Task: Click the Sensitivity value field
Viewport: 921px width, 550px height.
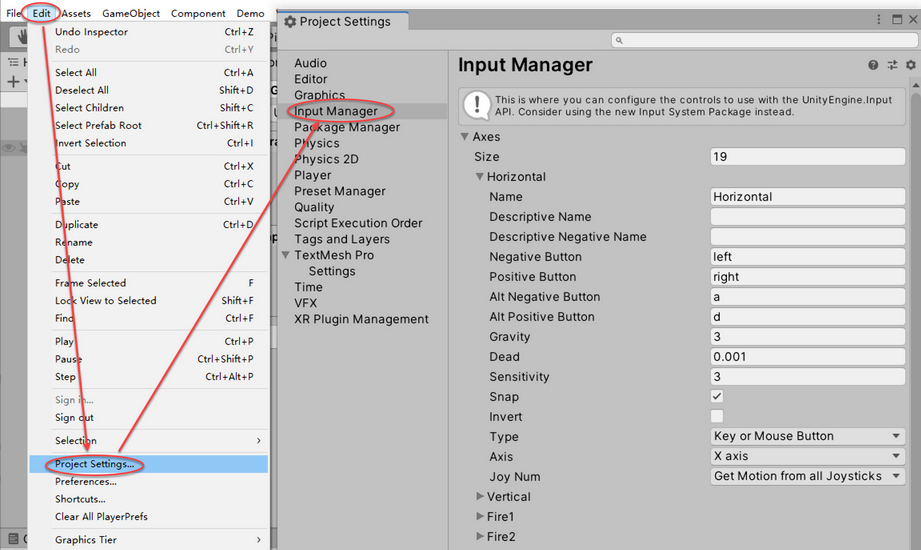Action: pos(807,376)
